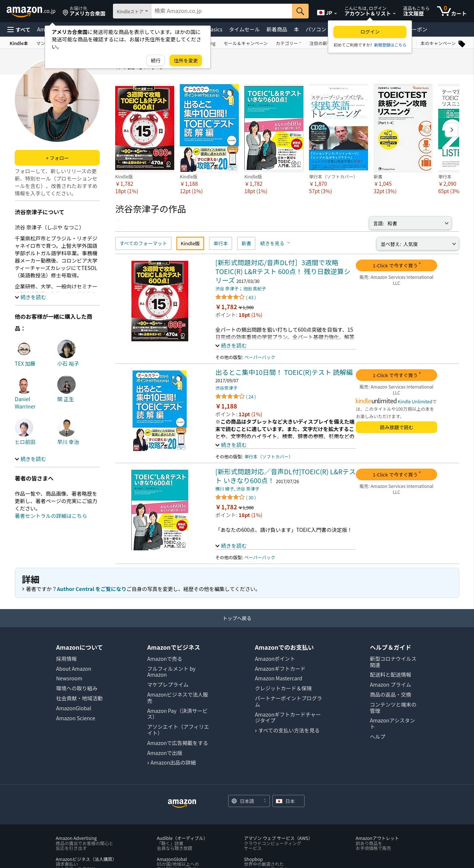
Task: Select the Kindle版 format tab
Action: pos(190,243)
